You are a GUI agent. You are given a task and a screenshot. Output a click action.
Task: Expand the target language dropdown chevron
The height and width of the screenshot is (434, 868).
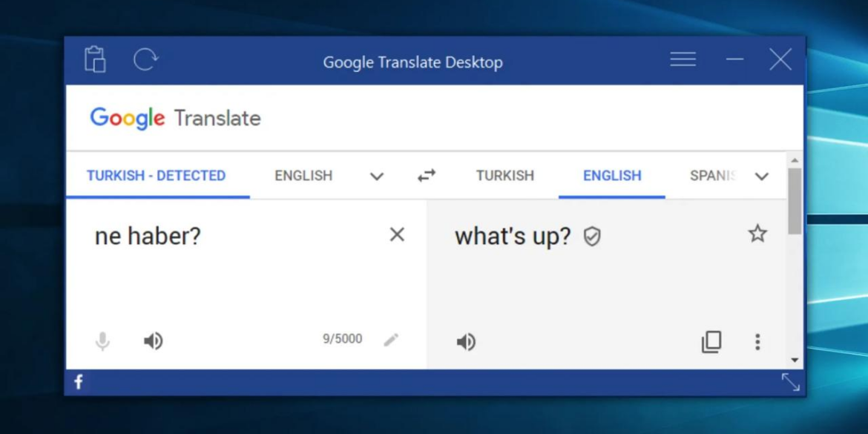point(762,177)
